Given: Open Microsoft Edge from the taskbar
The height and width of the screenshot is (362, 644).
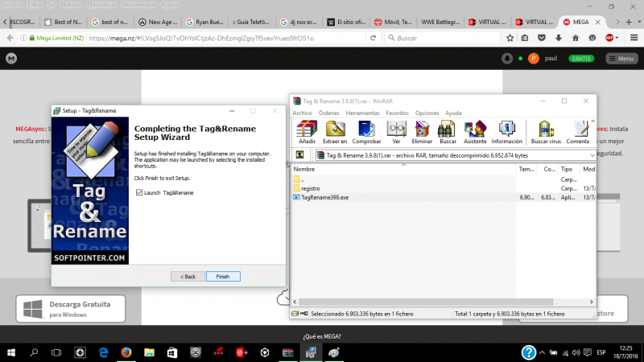Looking at the screenshot, I should click(103, 352).
